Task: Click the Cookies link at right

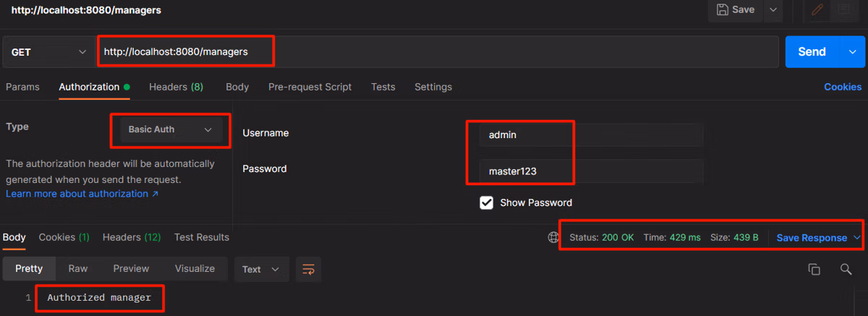Action: pyautogui.click(x=843, y=87)
